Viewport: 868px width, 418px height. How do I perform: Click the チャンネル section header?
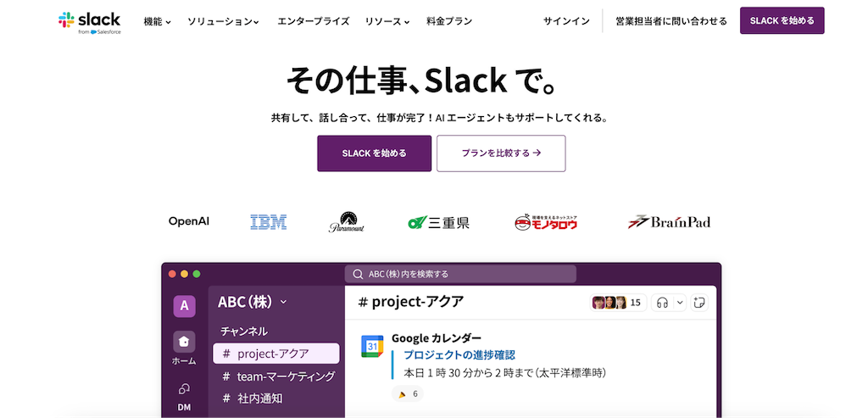[244, 331]
